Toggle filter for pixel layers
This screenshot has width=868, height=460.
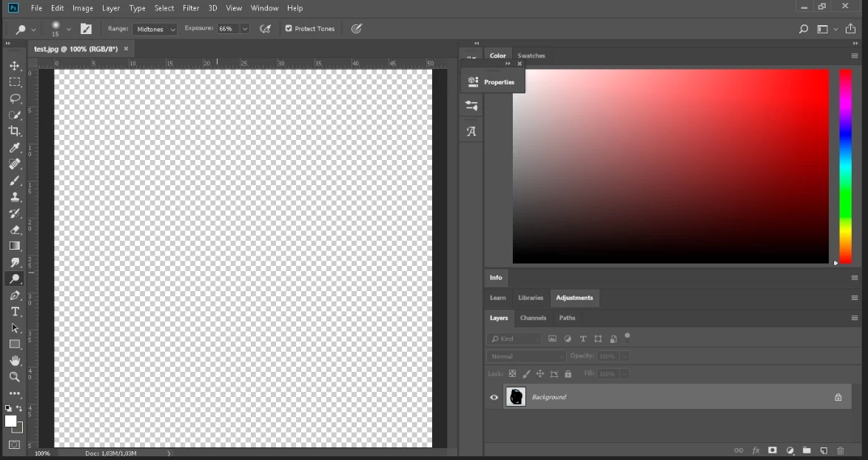click(552, 339)
